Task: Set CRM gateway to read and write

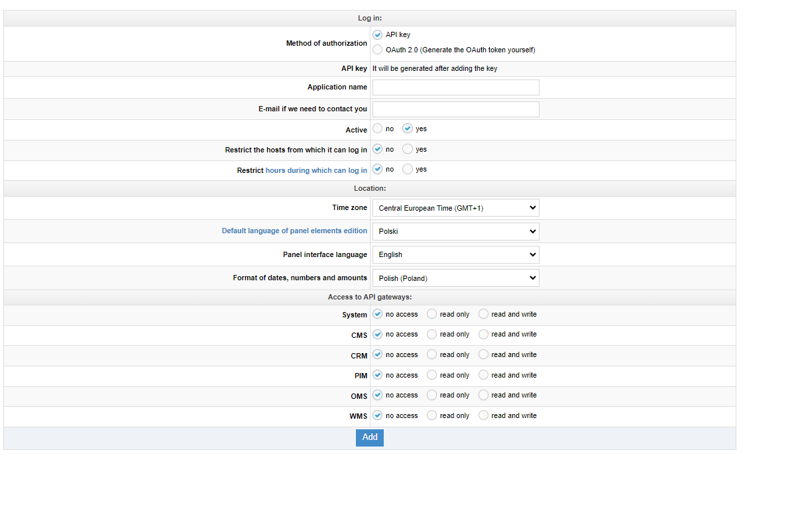Action: pos(484,354)
